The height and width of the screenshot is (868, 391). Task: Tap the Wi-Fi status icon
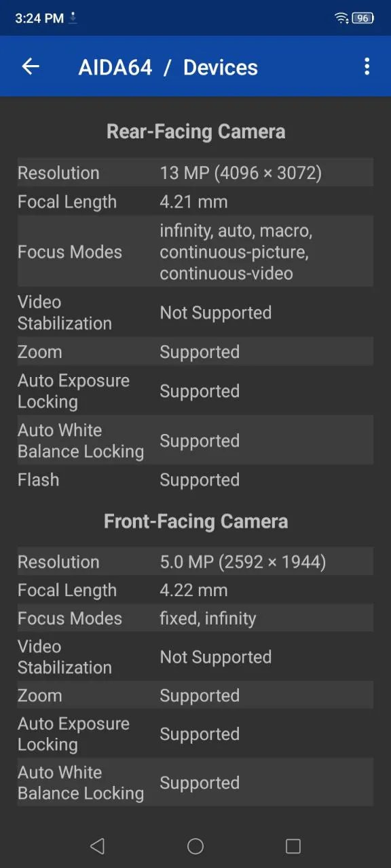pyautogui.click(x=341, y=18)
